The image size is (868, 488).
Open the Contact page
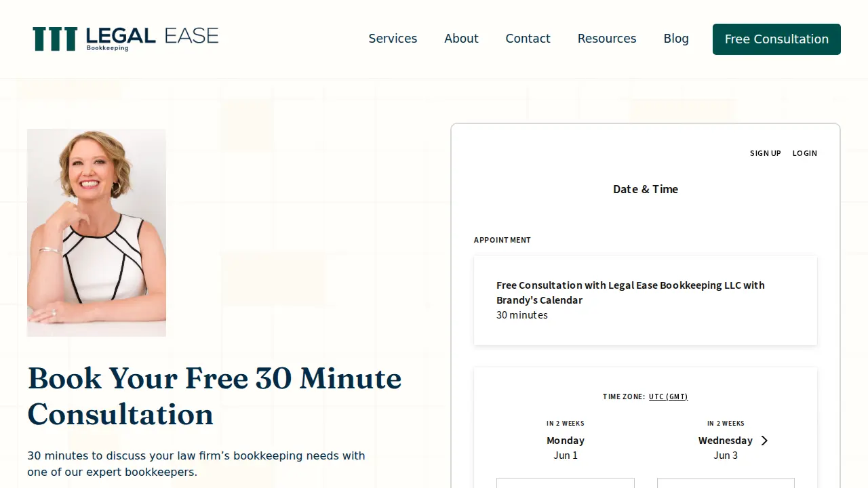pyautogui.click(x=528, y=39)
